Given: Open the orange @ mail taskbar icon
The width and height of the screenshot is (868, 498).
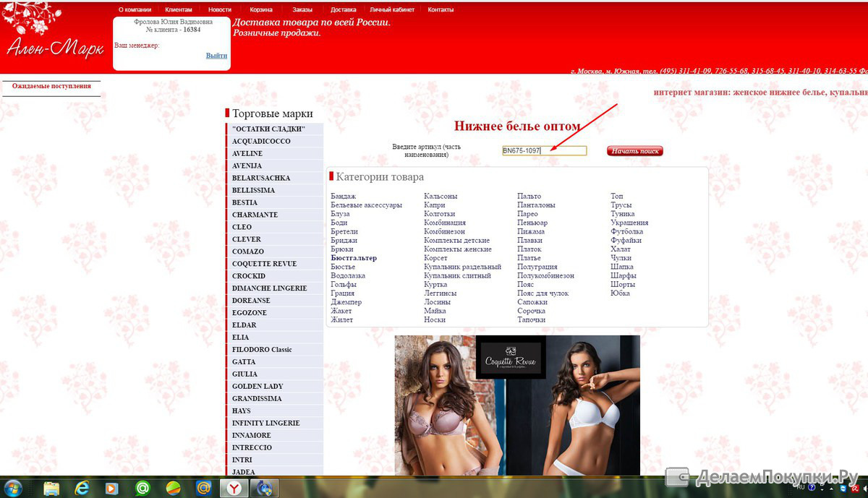Looking at the screenshot, I should [204, 488].
